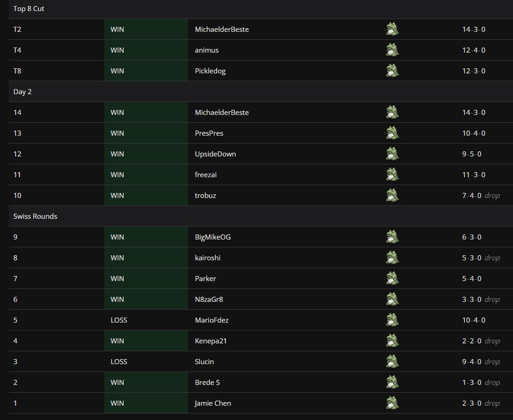Click the deck icon in the trobuz row
513x420 pixels.
point(392,195)
